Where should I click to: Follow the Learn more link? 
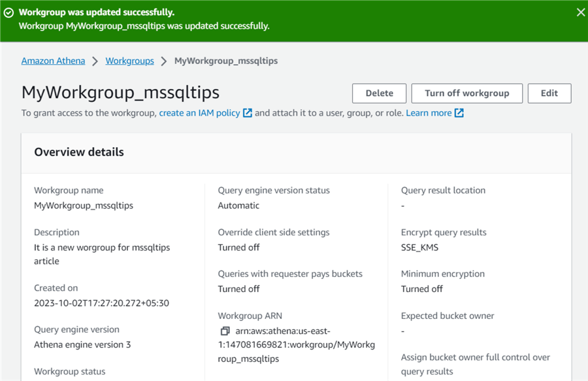429,113
